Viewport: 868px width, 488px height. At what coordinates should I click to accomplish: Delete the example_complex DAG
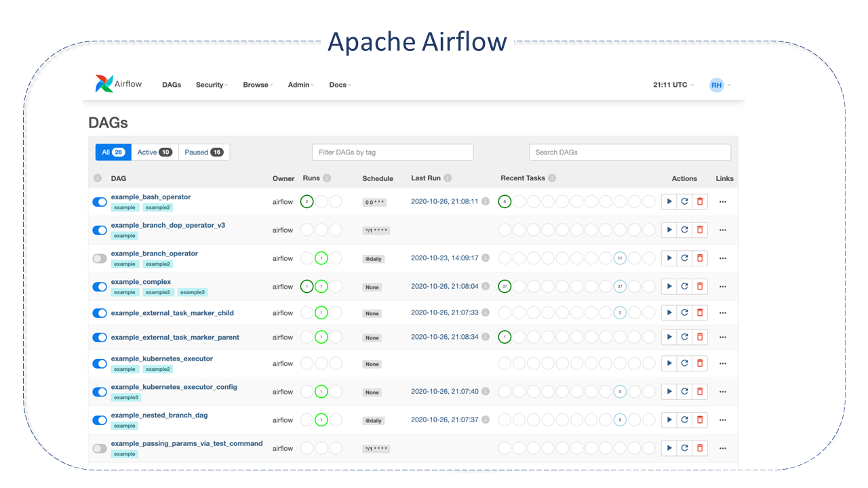(700, 286)
